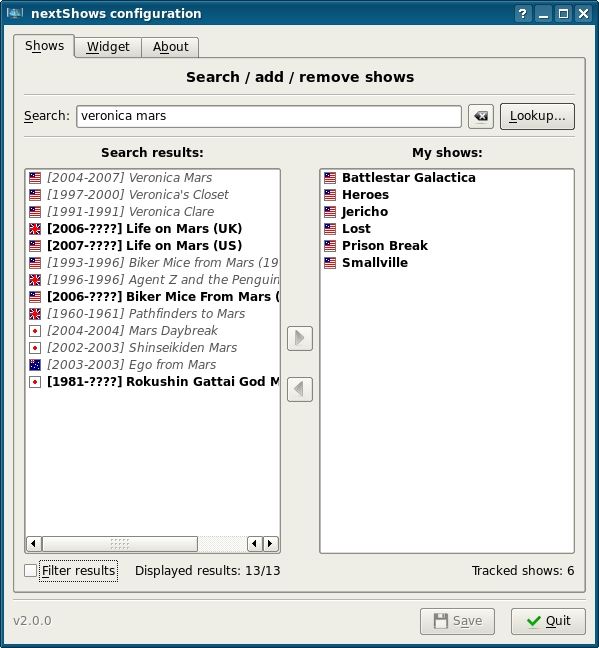Click the horizontal scrollbar handle in search results
Image resolution: width=599 pixels, height=648 pixels.
click(120, 543)
